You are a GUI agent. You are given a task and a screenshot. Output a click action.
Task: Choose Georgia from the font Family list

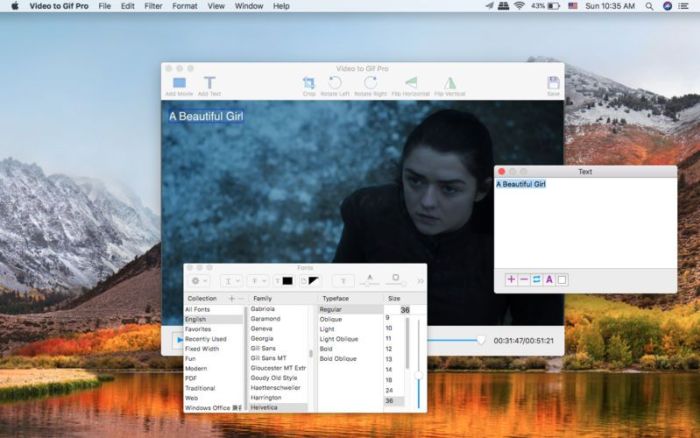tap(262, 339)
